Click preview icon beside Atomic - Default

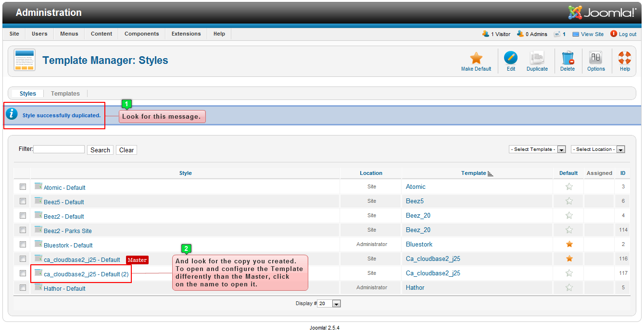(38, 186)
